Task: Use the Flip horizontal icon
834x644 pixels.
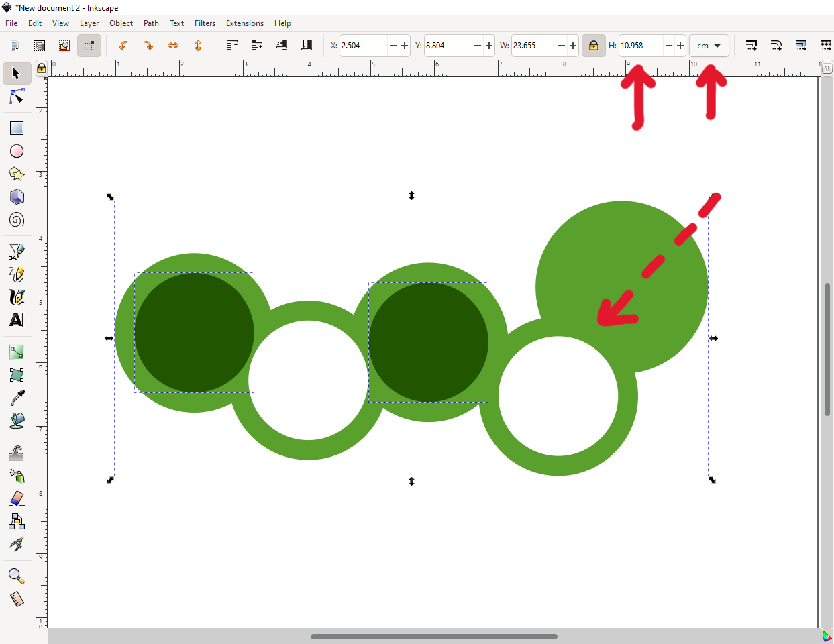Action: point(173,46)
